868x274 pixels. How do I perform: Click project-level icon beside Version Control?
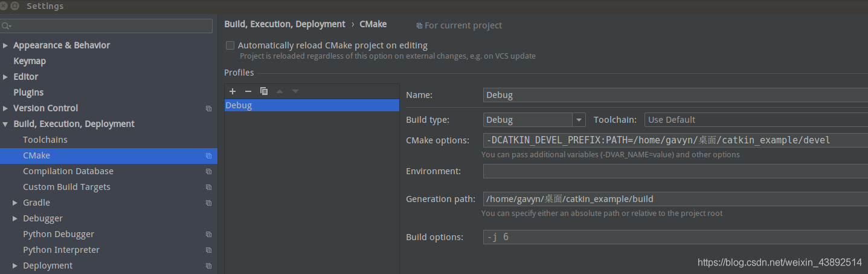(x=208, y=108)
